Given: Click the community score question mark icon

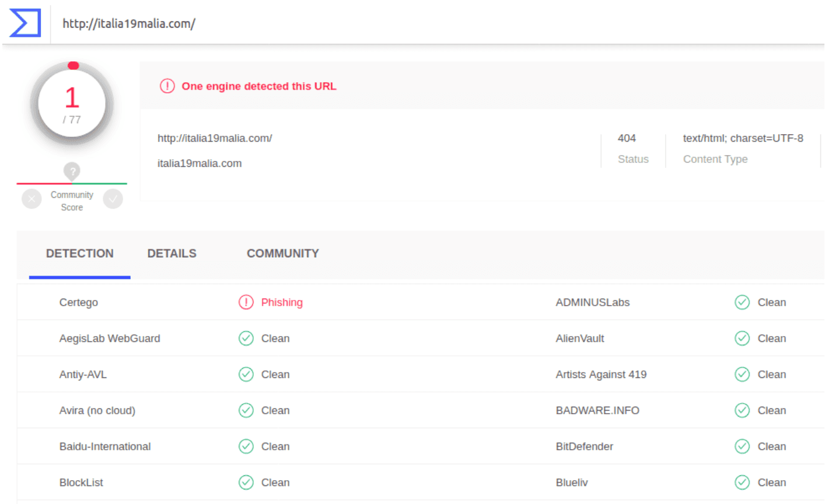Looking at the screenshot, I should pos(72,171).
